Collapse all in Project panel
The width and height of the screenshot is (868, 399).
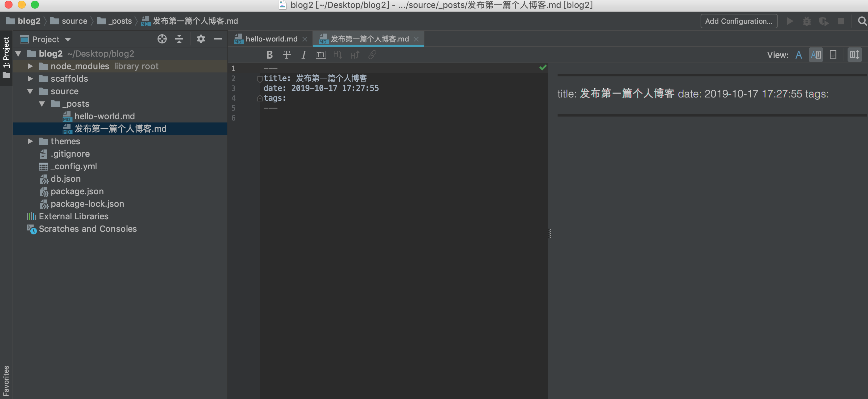coord(179,39)
